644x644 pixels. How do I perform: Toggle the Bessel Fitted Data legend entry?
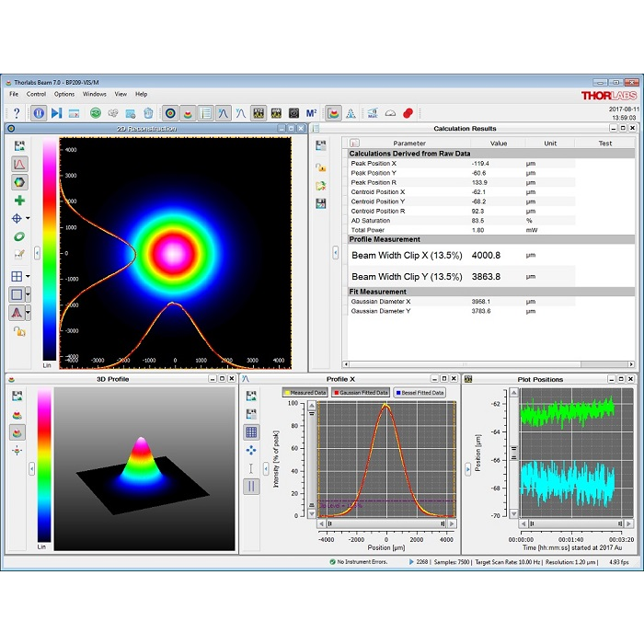[x=420, y=393]
